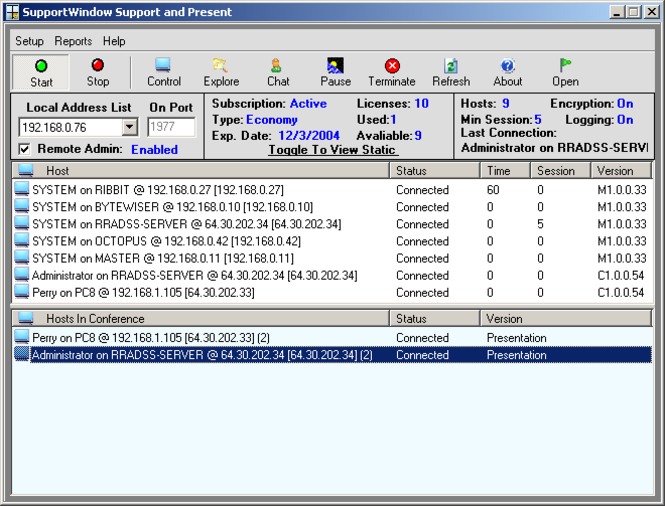Open the Control remote tool
665x506 pixels.
pos(164,73)
